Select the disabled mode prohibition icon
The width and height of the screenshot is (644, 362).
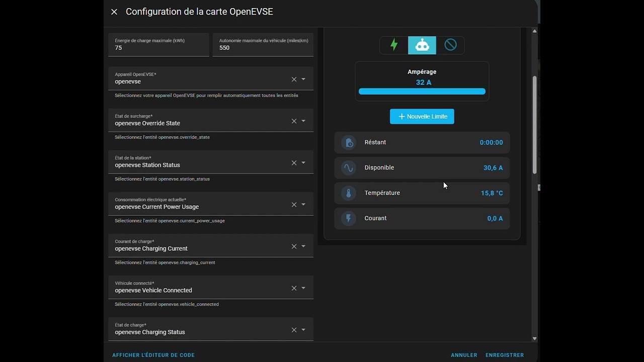(x=450, y=45)
